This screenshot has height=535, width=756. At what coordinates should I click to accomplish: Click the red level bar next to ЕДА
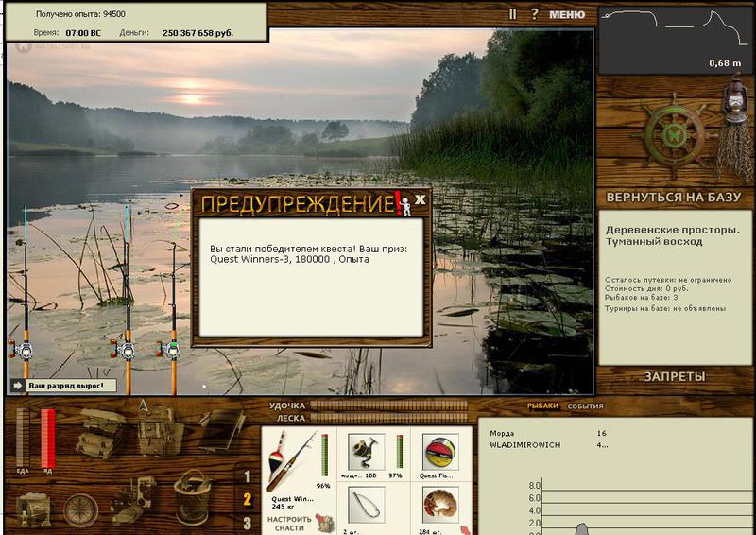click(x=48, y=438)
